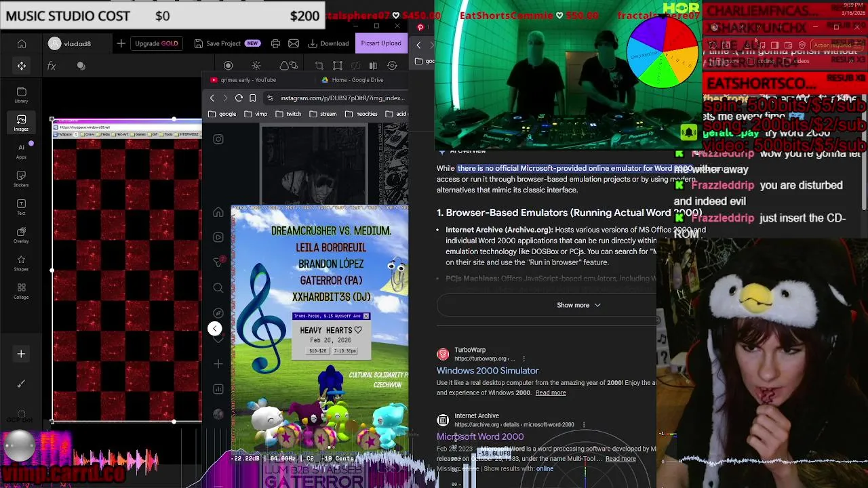Click the colorful spin wheel overlay
Image resolution: width=868 pixels, height=488 pixels.
663,52
